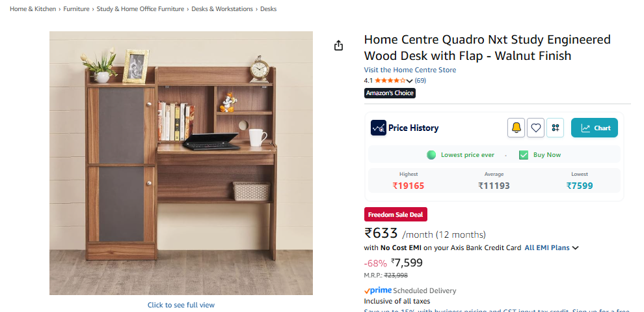Click the star rating icons
644x312 pixels.
390,81
